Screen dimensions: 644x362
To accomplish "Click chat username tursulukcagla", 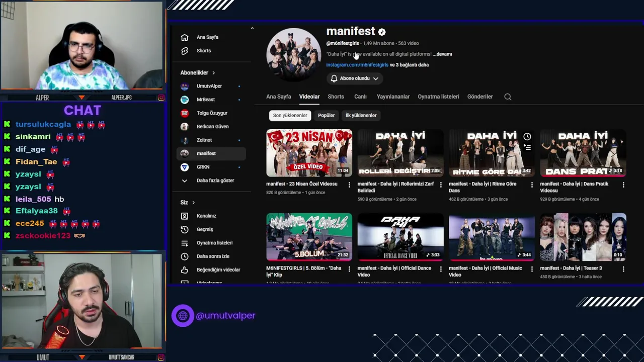I will point(43,124).
